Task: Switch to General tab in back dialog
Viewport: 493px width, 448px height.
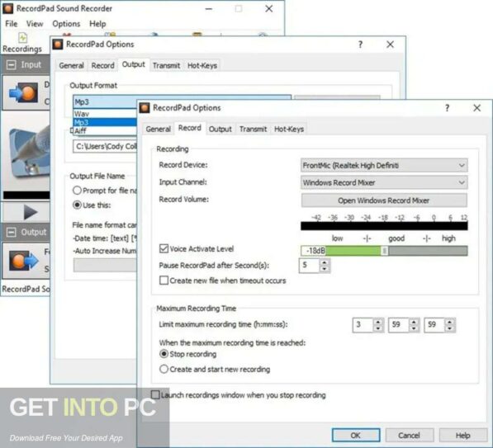Action: (x=71, y=66)
